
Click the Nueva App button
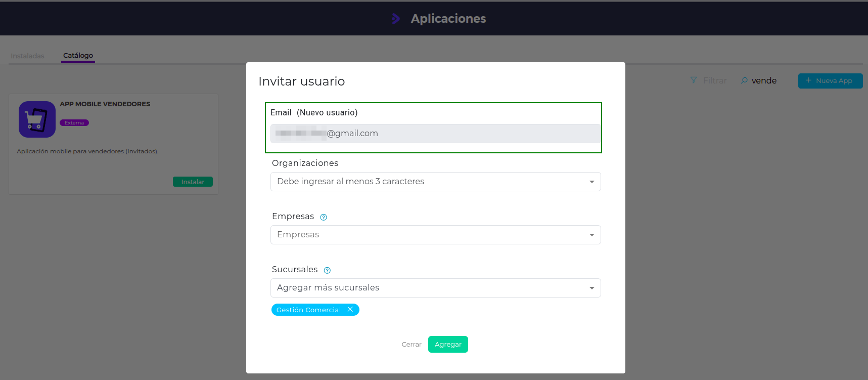[x=830, y=81]
